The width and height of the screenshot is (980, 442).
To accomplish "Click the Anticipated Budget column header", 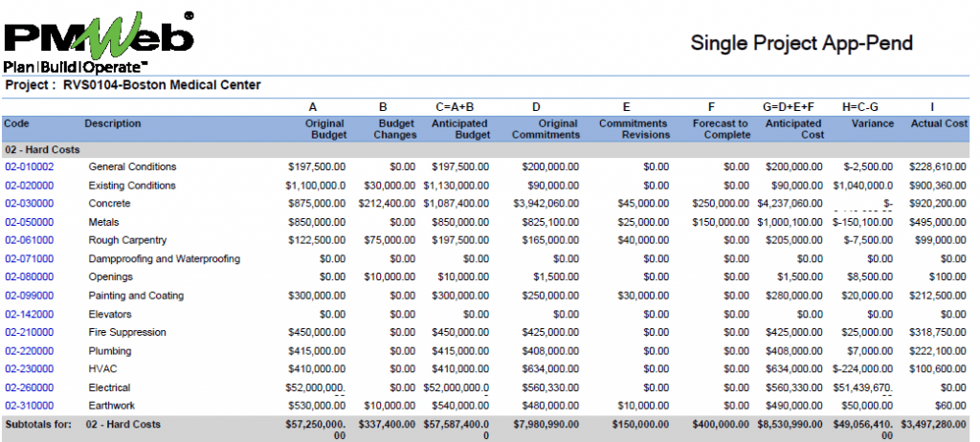I will pyautogui.click(x=460, y=129).
